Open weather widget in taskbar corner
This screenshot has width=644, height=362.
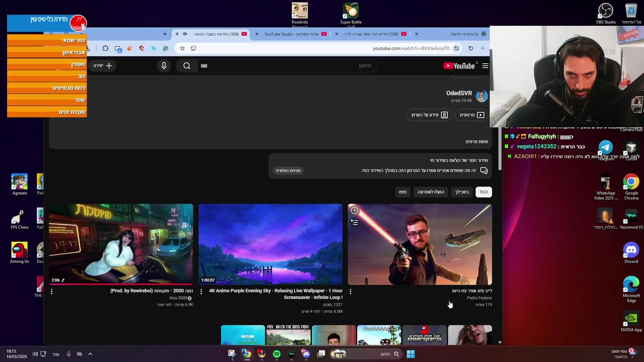pos(624,354)
